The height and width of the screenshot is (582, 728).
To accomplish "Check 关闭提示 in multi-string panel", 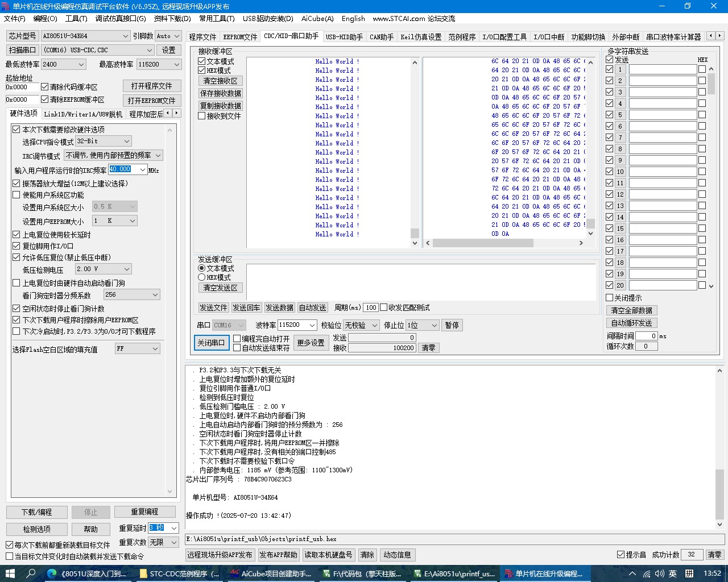I will (x=610, y=298).
